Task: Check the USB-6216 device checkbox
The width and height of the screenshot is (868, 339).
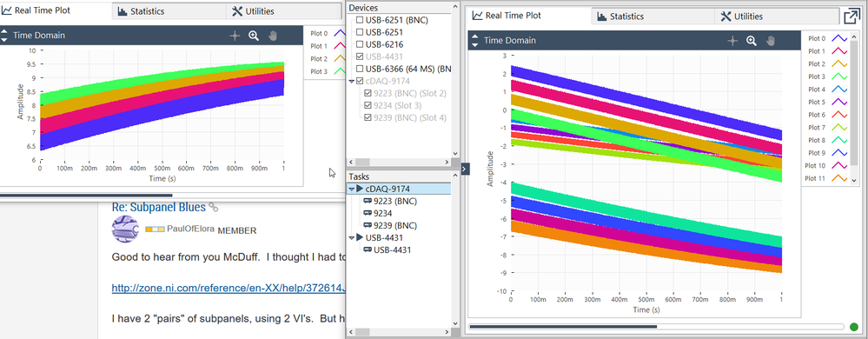Action: pyautogui.click(x=360, y=44)
